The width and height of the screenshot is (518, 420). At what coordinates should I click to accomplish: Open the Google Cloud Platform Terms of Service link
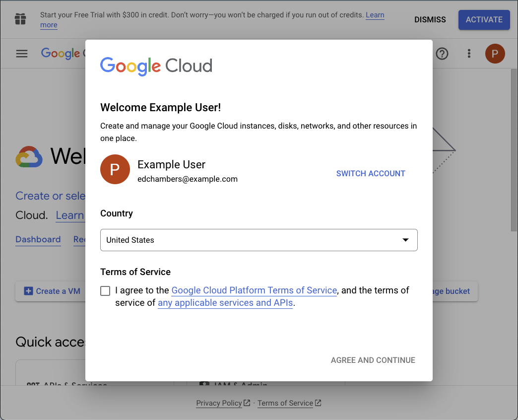[x=254, y=290]
